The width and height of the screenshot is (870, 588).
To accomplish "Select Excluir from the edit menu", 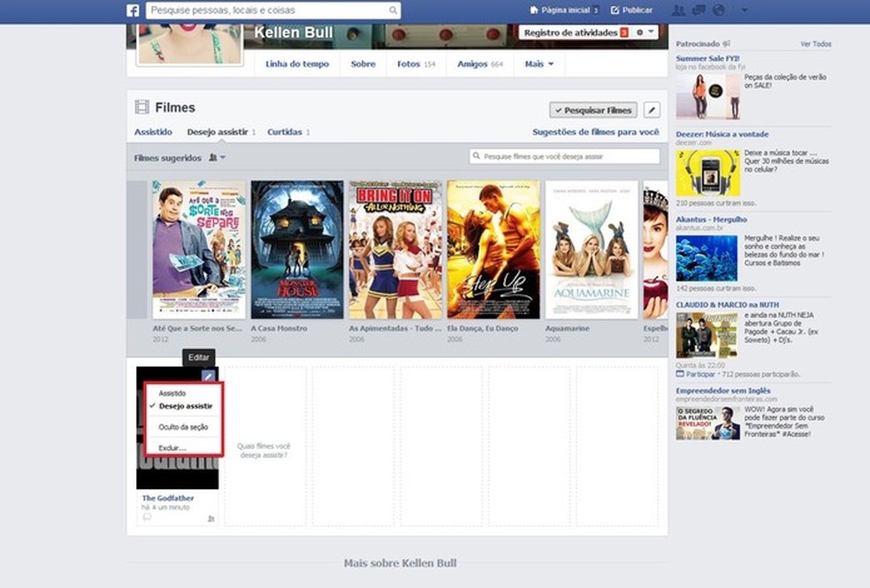I will point(172,447).
